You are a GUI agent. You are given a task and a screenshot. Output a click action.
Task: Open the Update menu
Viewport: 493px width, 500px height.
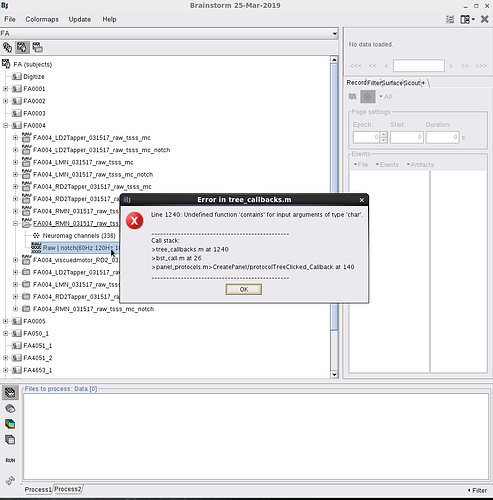[80, 19]
